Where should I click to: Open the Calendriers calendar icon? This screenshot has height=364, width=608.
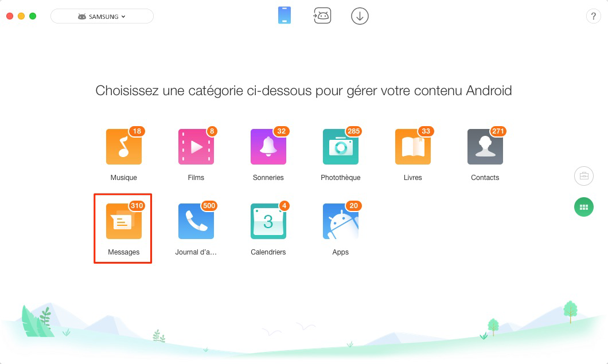pyautogui.click(x=268, y=221)
